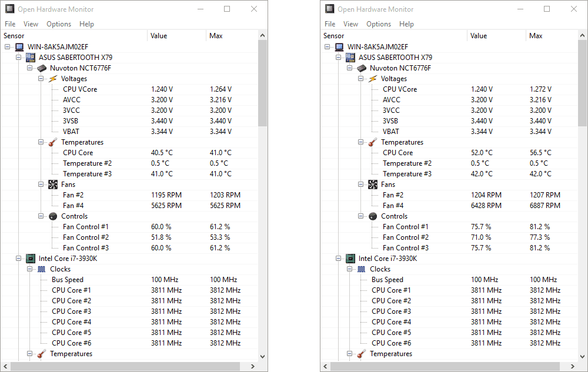Collapse the Intel Core i7-3930K node in the right window

(338, 259)
